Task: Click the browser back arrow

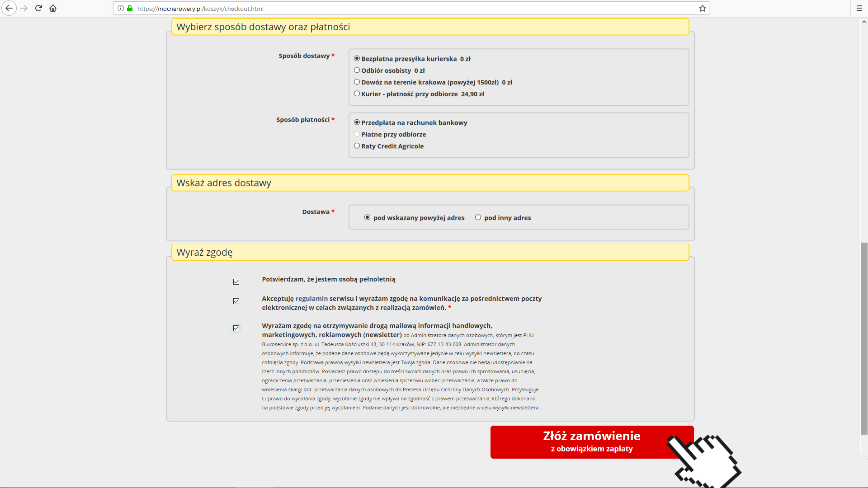Action: (9, 8)
